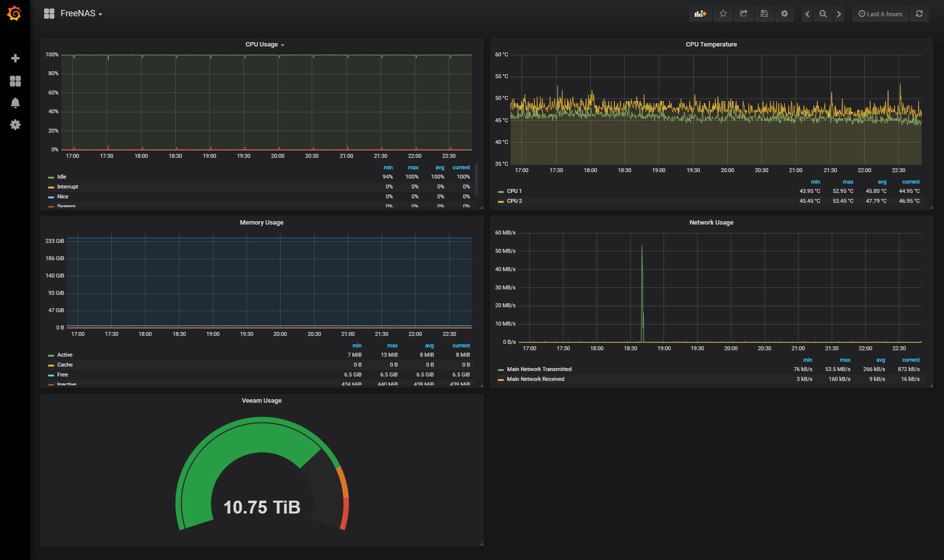The height and width of the screenshot is (560, 944).
Task: Click the yellow CPU 2 color swatch
Action: click(x=501, y=201)
